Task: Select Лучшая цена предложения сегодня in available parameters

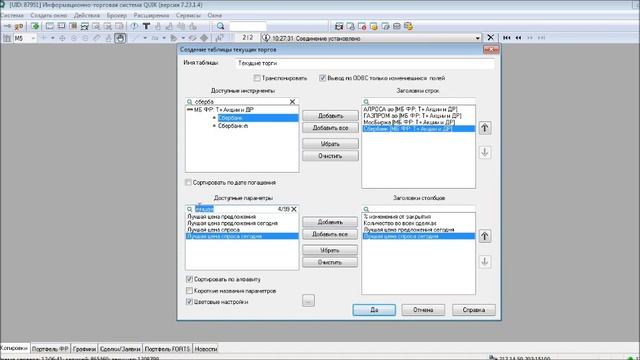Action: [x=232, y=223]
